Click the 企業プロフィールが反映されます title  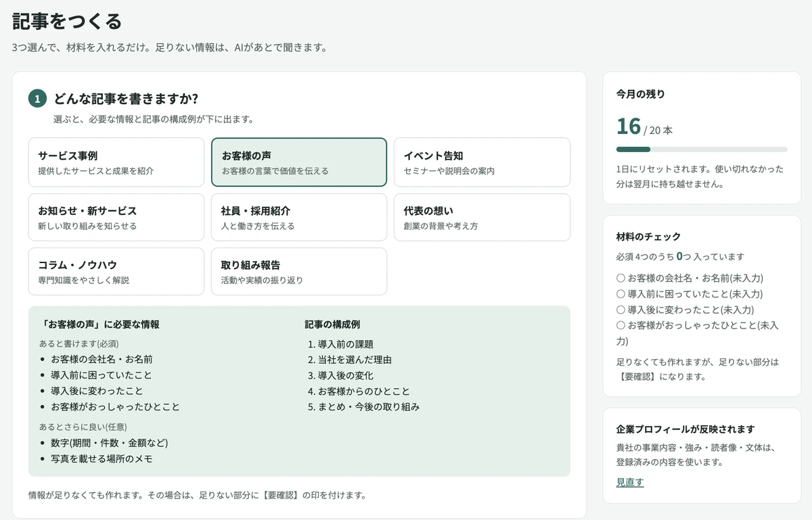(x=685, y=429)
